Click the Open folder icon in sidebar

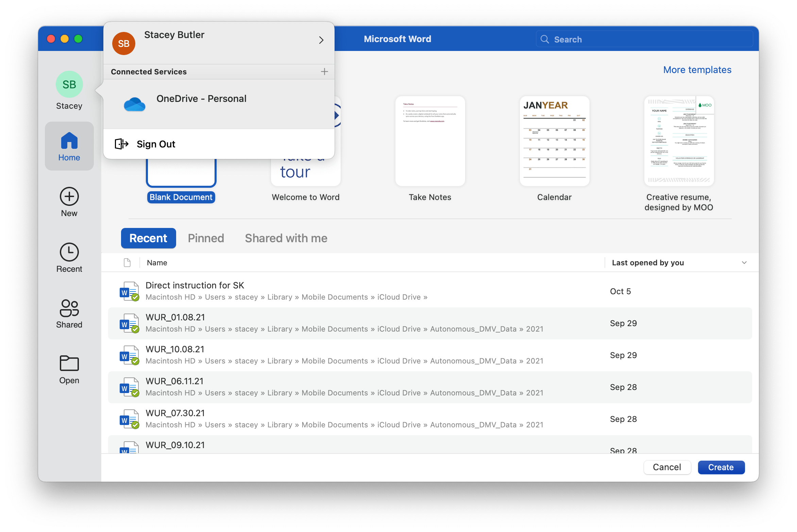coord(69,363)
